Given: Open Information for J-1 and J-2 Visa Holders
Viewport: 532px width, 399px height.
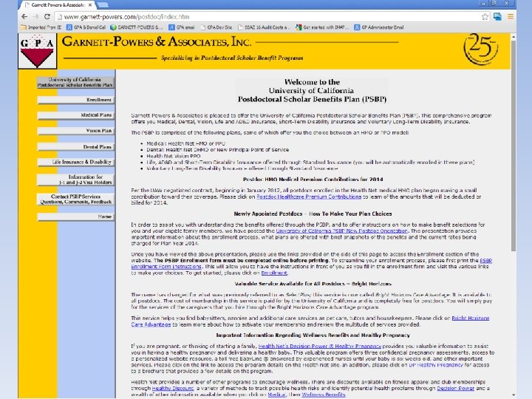Looking at the screenshot, I should point(75,180).
